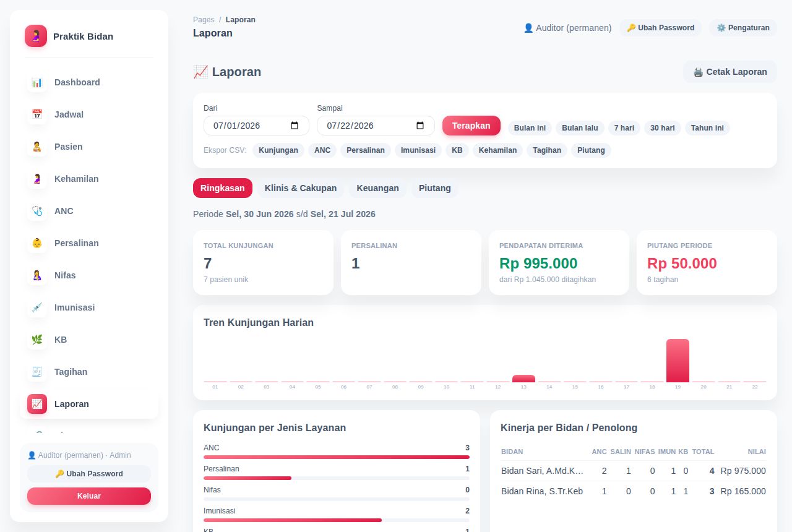Click the Imunisasi progress bar
Screen dimensions: 792x532
(x=337, y=520)
